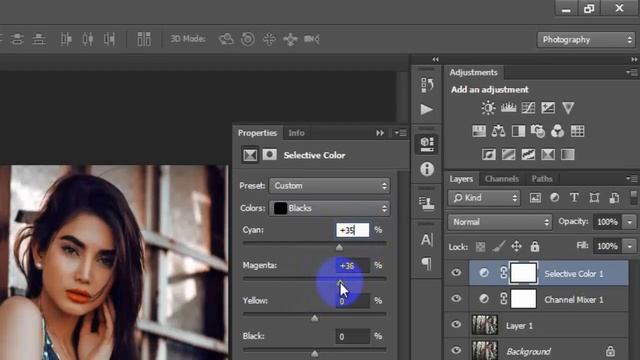The image size is (640, 360).
Task: Add an Invert adjustment
Action: click(x=489, y=154)
